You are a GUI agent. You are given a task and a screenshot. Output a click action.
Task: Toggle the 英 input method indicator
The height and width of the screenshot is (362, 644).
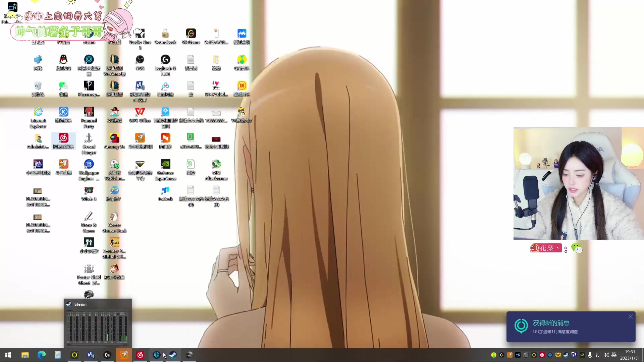[x=614, y=355]
